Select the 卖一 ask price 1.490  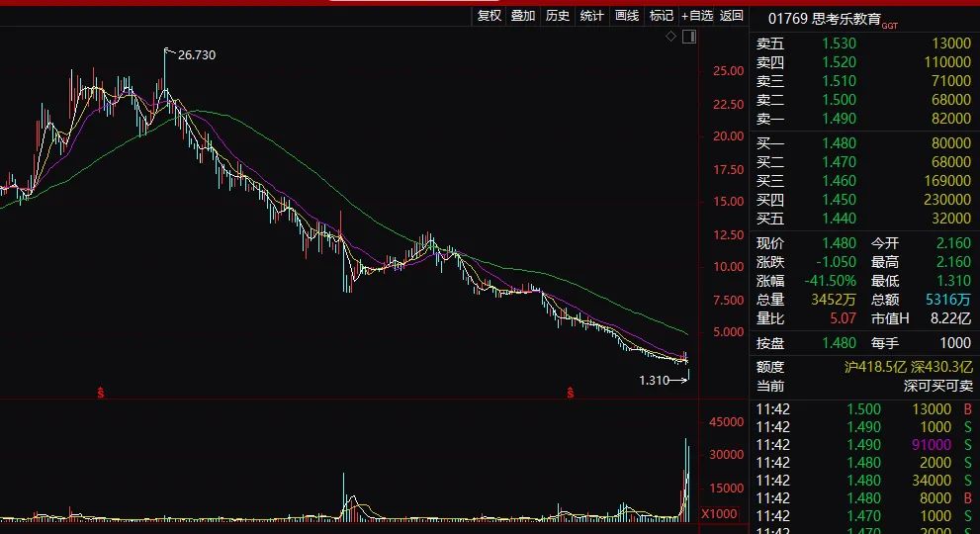(x=839, y=119)
